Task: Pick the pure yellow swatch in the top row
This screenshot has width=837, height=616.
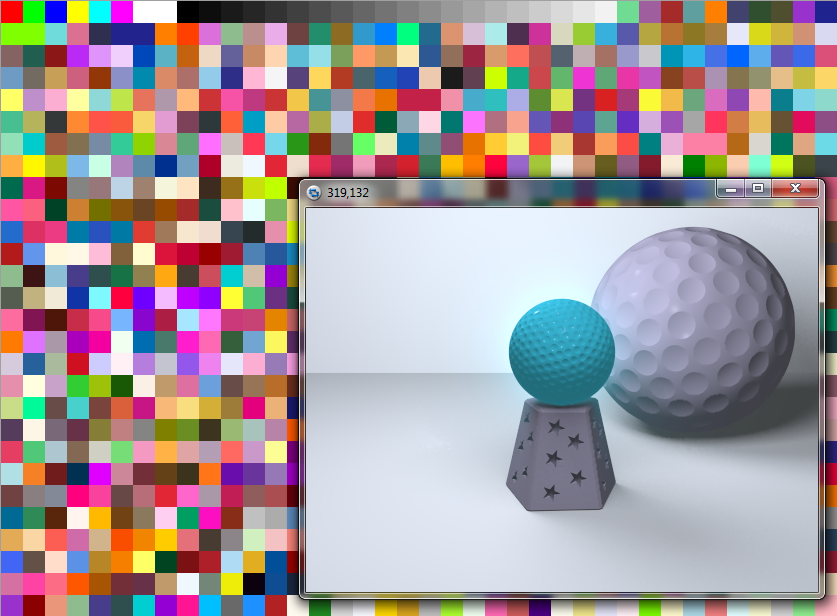Action: (x=77, y=11)
